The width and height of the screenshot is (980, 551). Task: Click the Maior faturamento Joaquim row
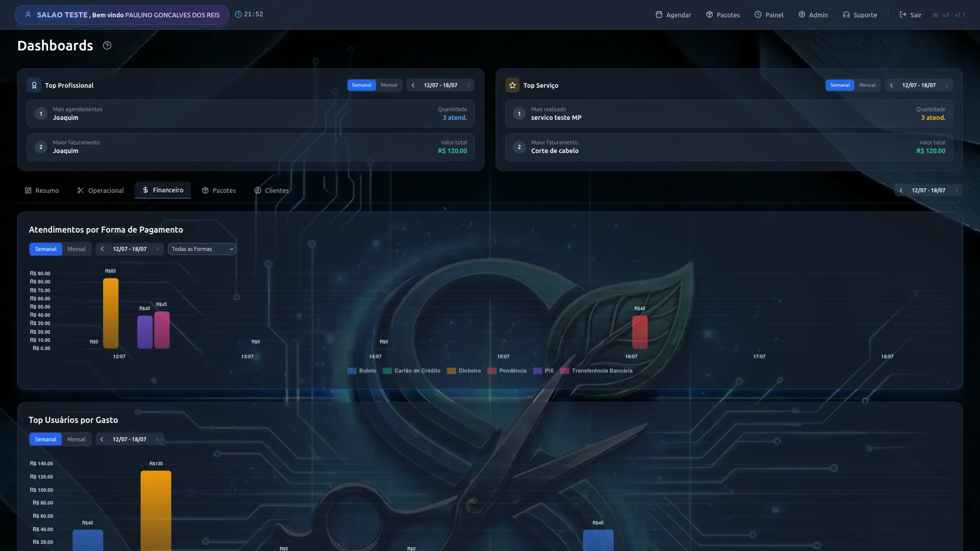(x=251, y=147)
